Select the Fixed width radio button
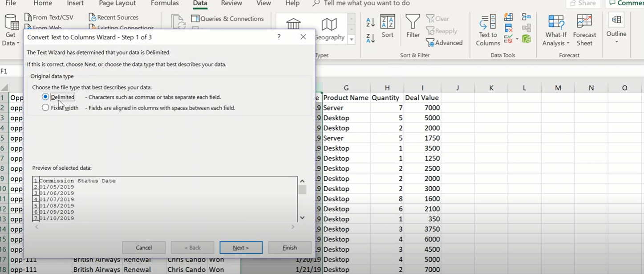The image size is (644, 274). tap(45, 107)
